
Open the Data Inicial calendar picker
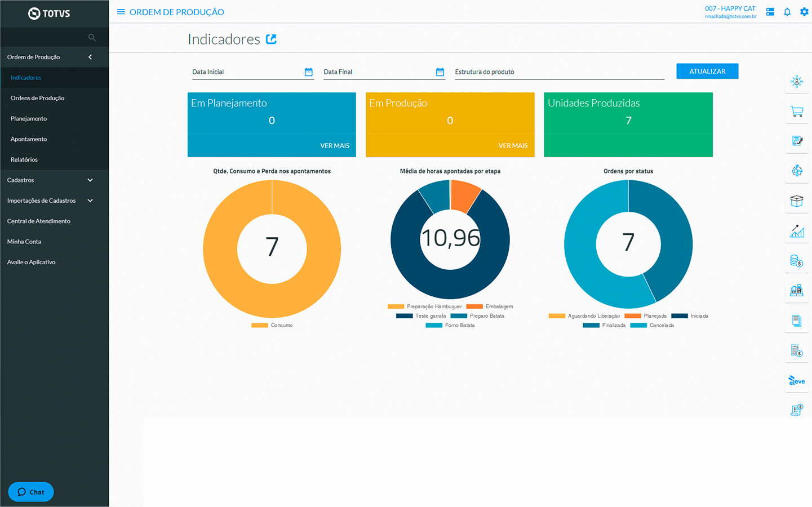click(308, 72)
